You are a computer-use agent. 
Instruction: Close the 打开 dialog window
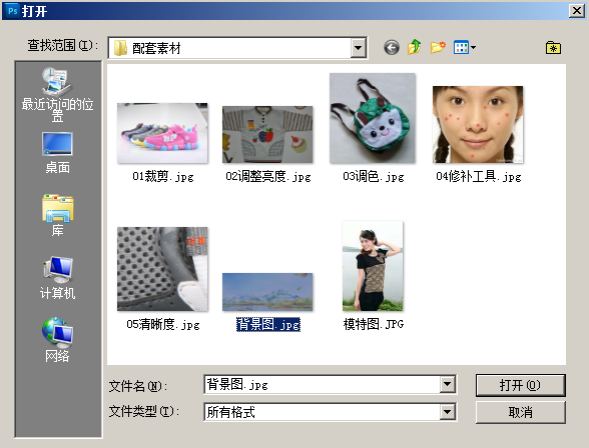coord(577,11)
